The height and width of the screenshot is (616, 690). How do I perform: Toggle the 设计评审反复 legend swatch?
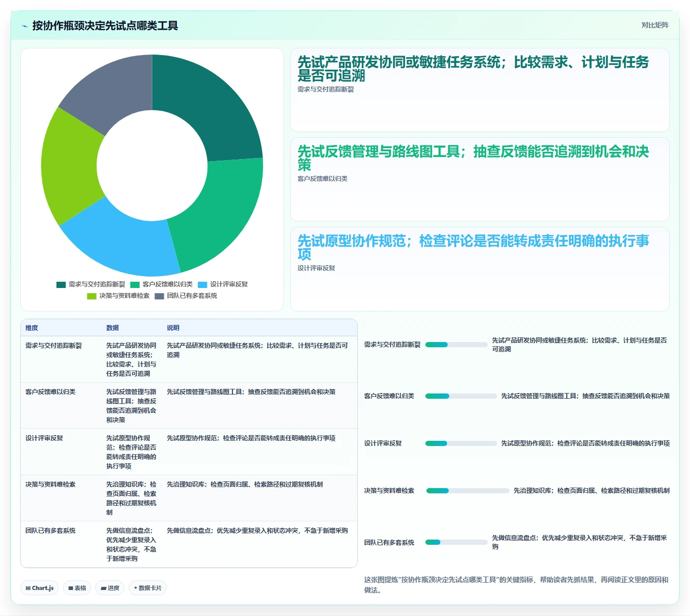coord(202,284)
